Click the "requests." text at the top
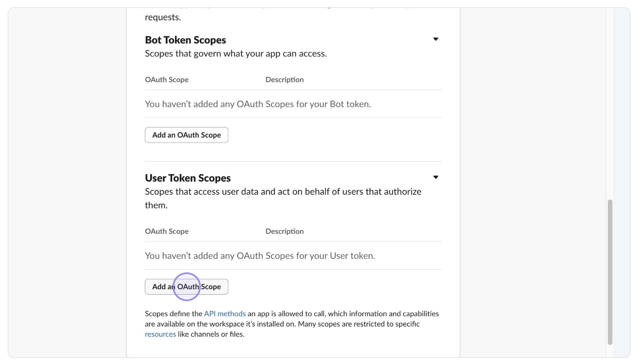Image resolution: width=640 pixels, height=364 pixels. coord(163,18)
